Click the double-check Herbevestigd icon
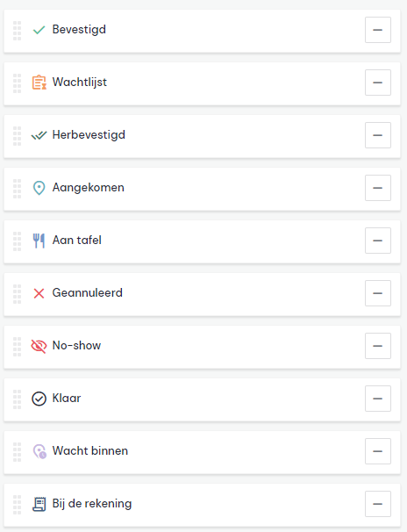 [39, 135]
